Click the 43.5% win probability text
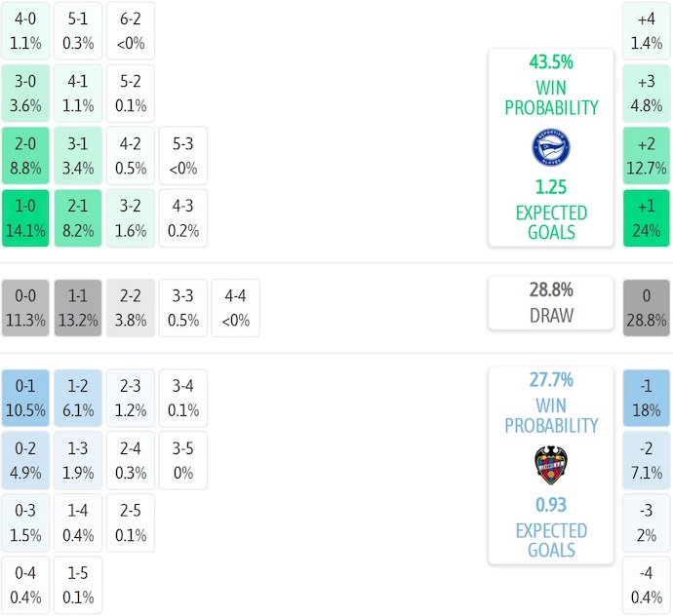 [x=551, y=61]
